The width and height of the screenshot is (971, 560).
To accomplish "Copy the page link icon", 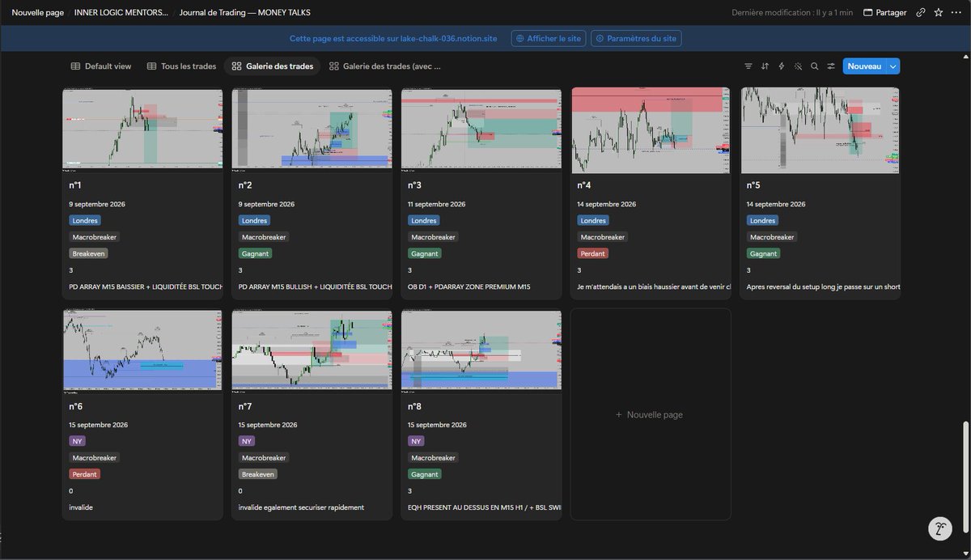I will click(921, 13).
